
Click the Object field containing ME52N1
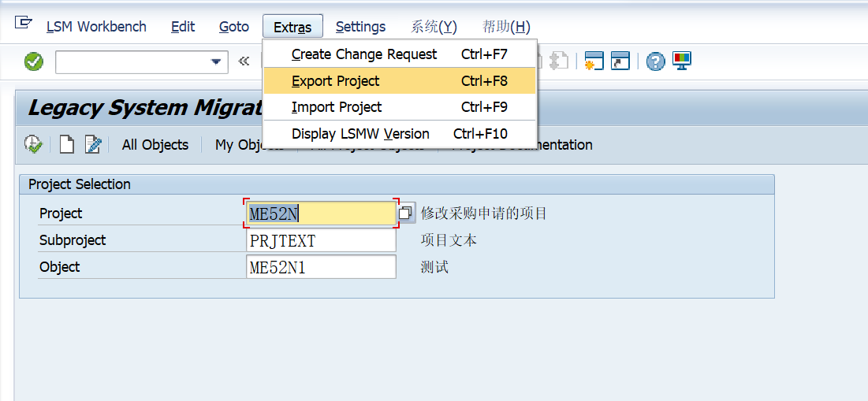[321, 267]
